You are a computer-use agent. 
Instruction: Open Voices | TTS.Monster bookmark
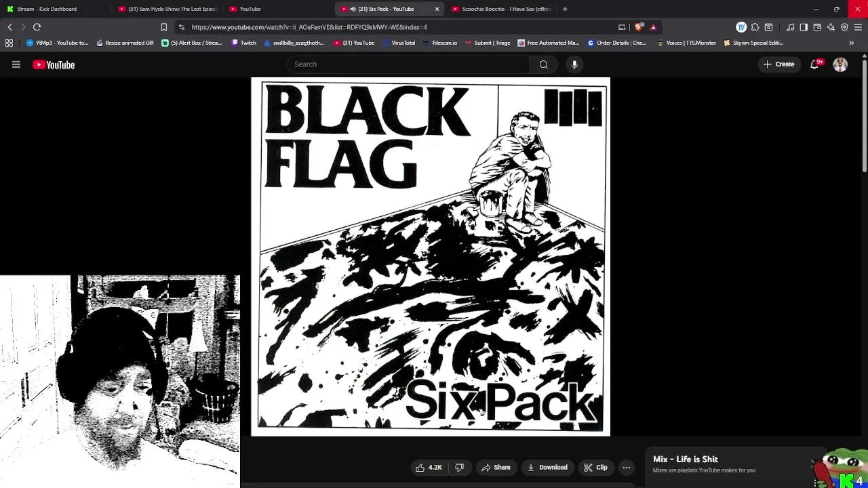click(686, 43)
